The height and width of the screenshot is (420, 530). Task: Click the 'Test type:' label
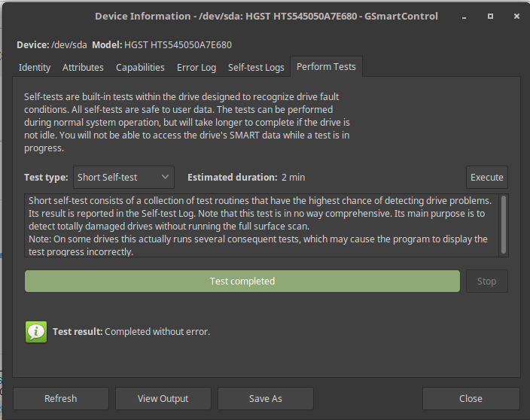pos(46,178)
